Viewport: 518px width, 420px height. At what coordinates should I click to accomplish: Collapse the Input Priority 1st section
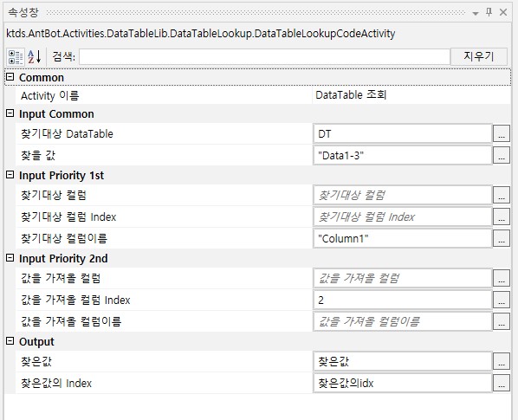(x=10, y=175)
